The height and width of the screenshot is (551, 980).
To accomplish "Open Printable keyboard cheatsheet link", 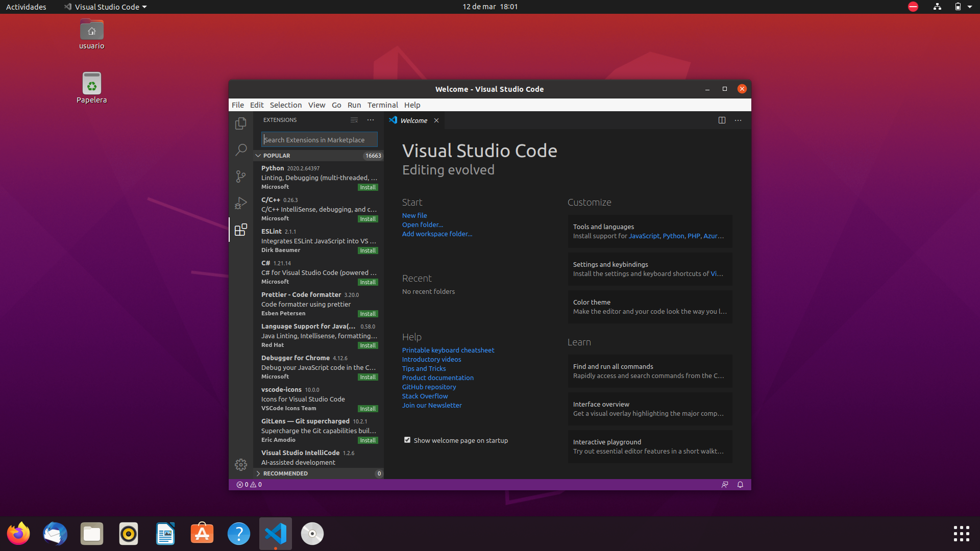I will coord(448,350).
